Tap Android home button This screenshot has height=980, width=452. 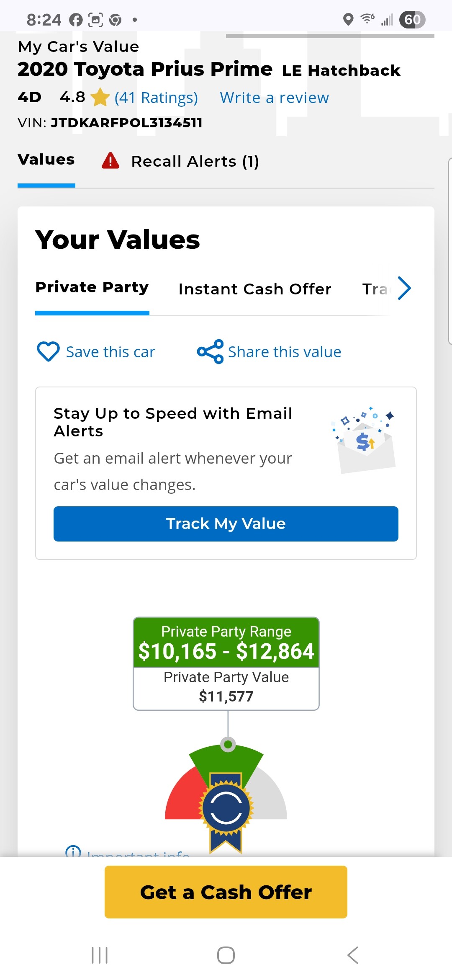tap(226, 955)
